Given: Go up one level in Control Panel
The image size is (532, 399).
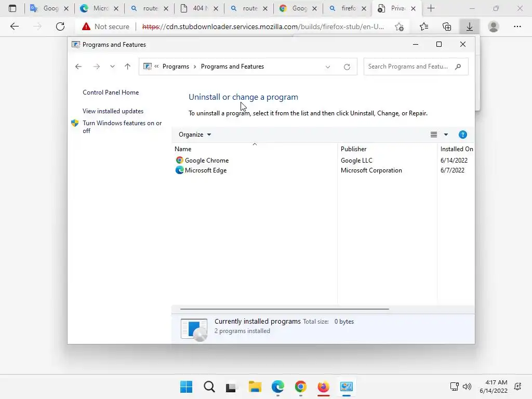Looking at the screenshot, I should tap(128, 66).
